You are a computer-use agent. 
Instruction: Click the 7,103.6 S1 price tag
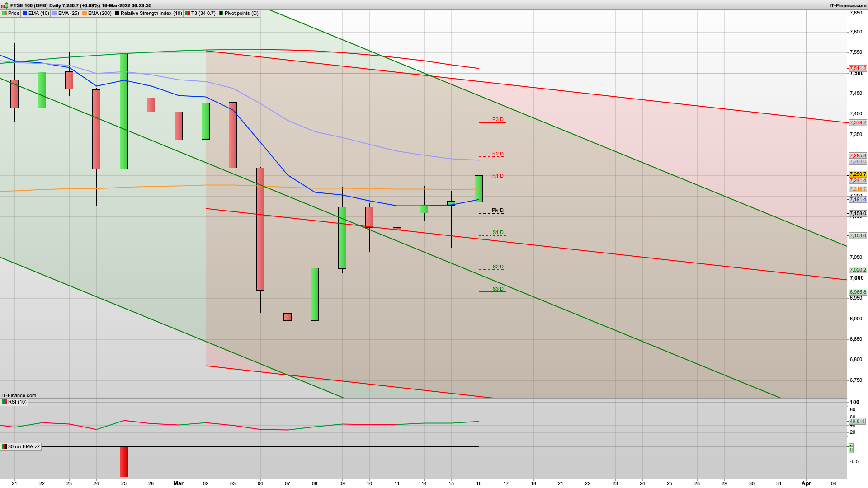pyautogui.click(x=858, y=236)
